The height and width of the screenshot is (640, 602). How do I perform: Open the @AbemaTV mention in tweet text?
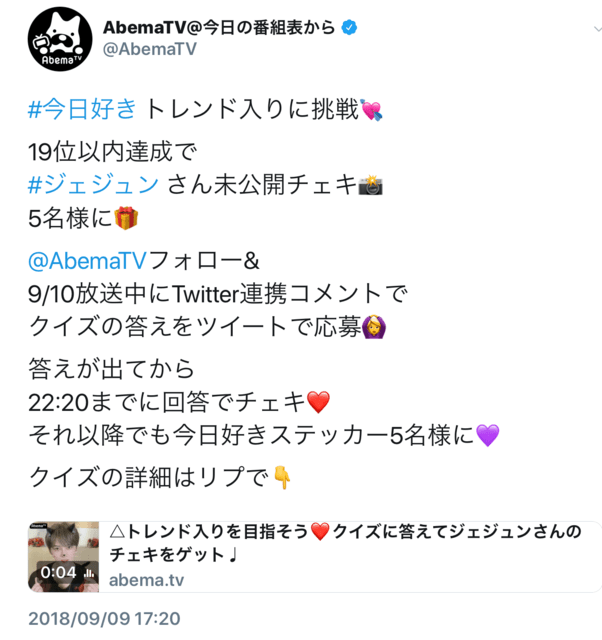[87, 260]
